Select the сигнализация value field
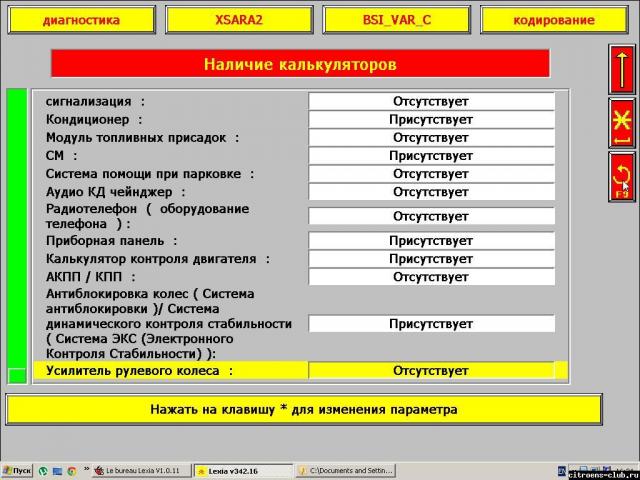 pyautogui.click(x=431, y=101)
